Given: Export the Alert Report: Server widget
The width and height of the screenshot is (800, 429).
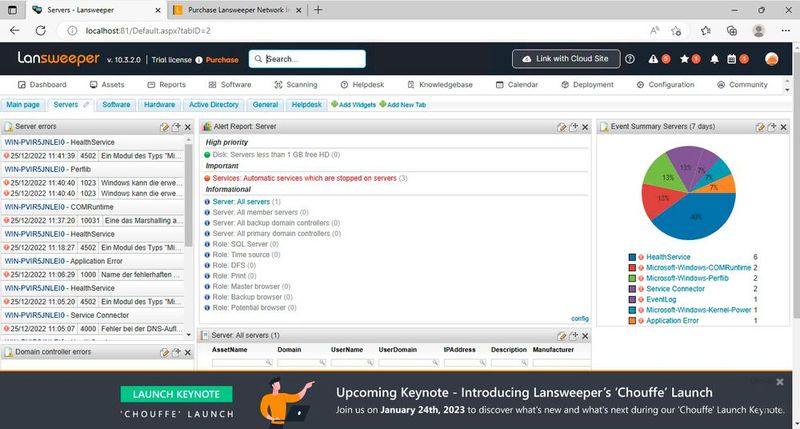Looking at the screenshot, I should (x=573, y=127).
